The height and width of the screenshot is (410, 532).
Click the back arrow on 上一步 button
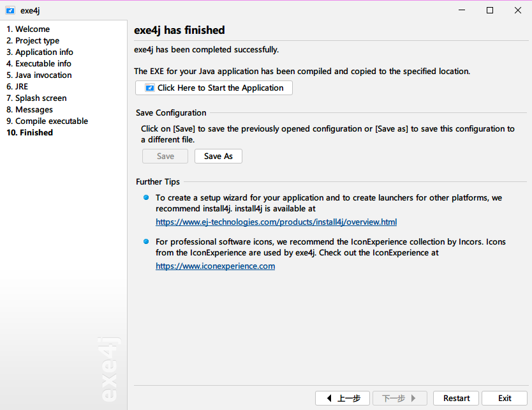tap(329, 399)
